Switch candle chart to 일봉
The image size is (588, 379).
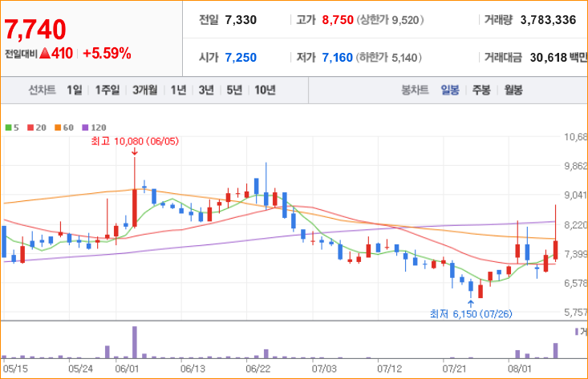point(450,90)
